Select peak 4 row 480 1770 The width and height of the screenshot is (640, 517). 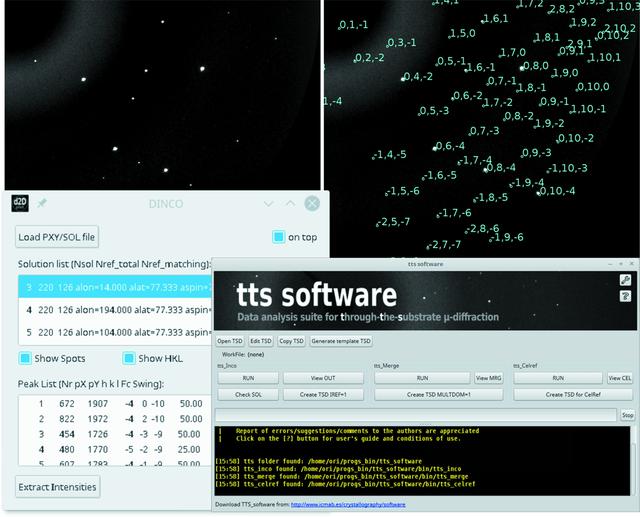pos(115,449)
